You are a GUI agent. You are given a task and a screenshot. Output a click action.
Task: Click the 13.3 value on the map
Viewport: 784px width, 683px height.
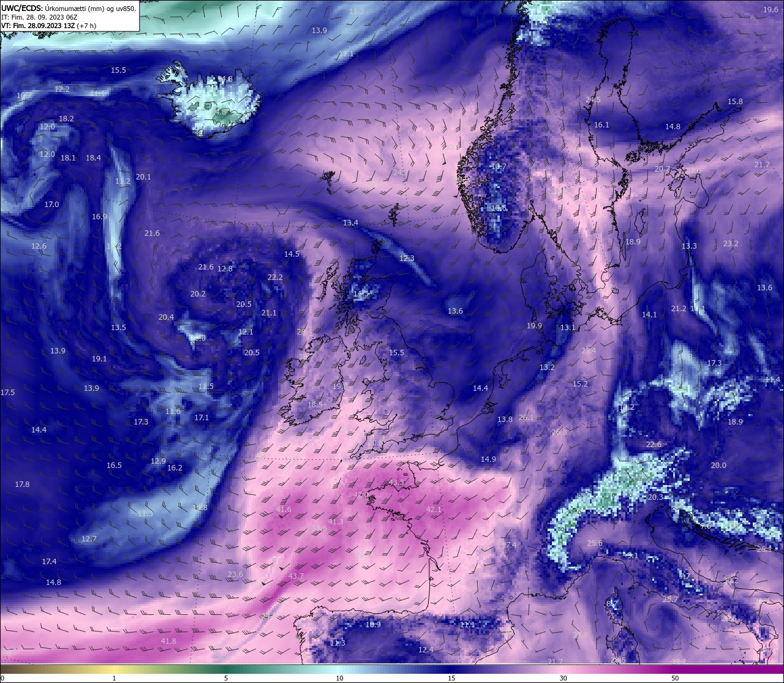tap(689, 246)
